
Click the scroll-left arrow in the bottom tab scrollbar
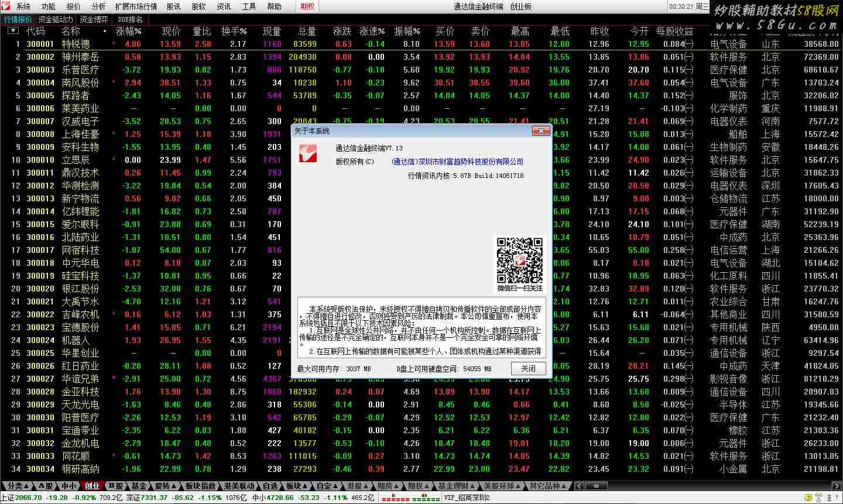pyautogui.click(x=579, y=486)
